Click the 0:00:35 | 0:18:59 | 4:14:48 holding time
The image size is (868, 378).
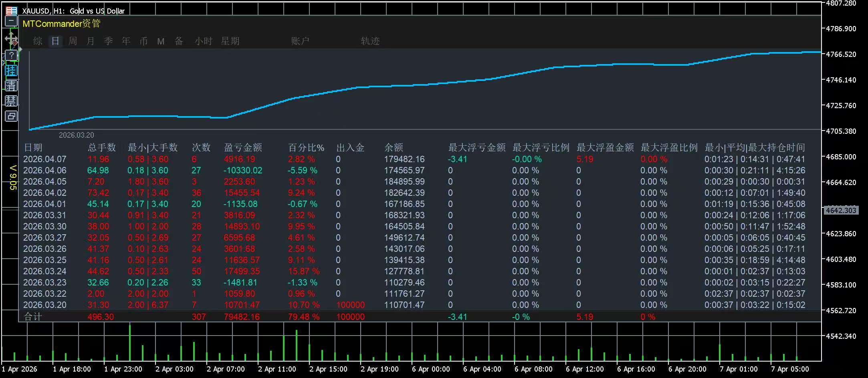(x=755, y=260)
